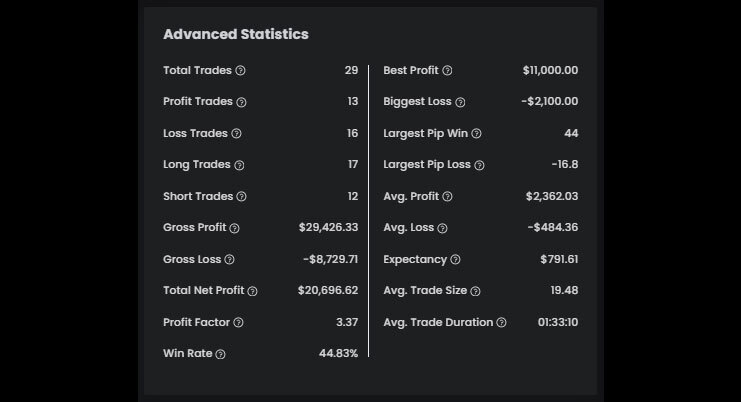Screen dimensions: 741x402
Task: Click the Avg. Profit help icon
Action: 447,197
